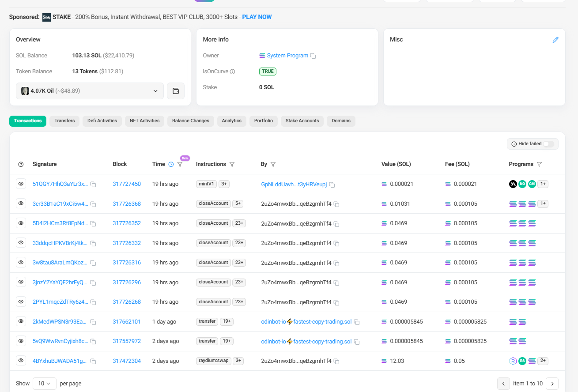Preview transaction 3cr33B1aC19xCi5w with eye icon
Image resolution: width=578 pixels, height=392 pixels.
pyautogui.click(x=21, y=204)
